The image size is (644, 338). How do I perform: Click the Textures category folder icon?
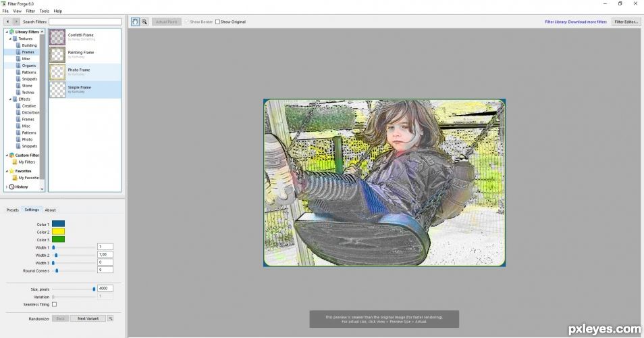tap(16, 39)
